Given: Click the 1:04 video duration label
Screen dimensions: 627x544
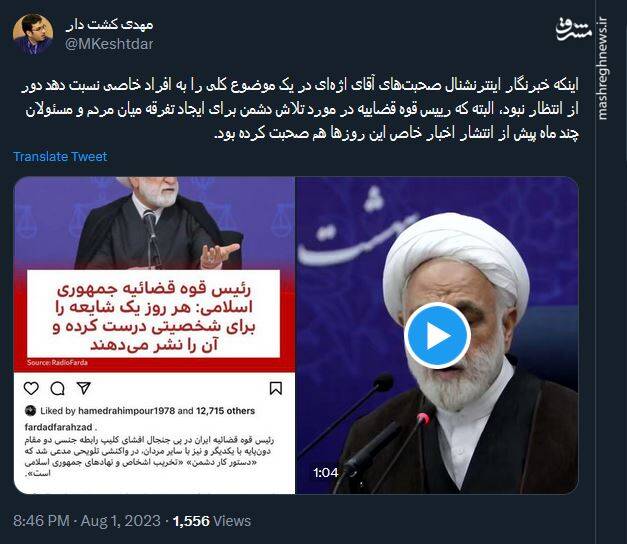Looking at the screenshot, I should coord(326,473).
